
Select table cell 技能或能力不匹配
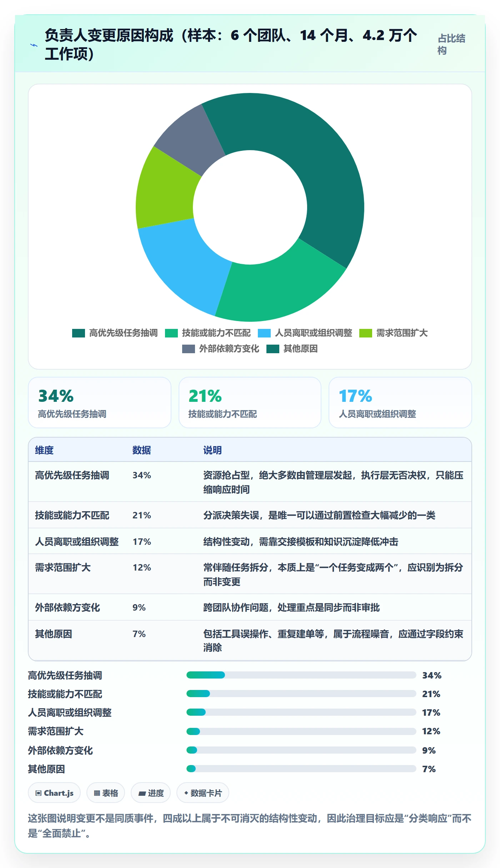(72, 515)
